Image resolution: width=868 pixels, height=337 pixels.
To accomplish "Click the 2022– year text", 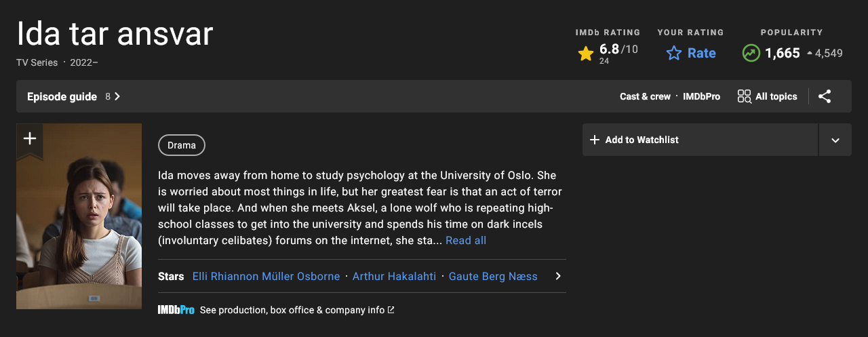I will coord(84,62).
